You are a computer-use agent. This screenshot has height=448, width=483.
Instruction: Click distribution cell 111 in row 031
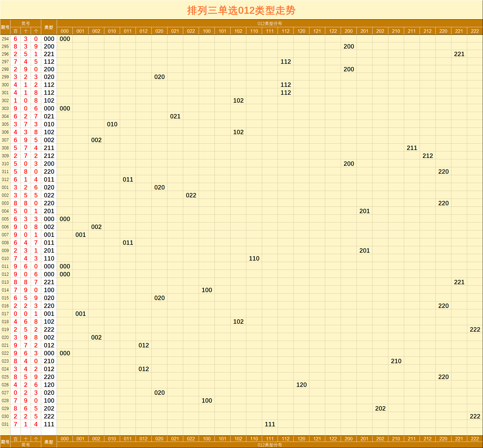tap(270, 424)
